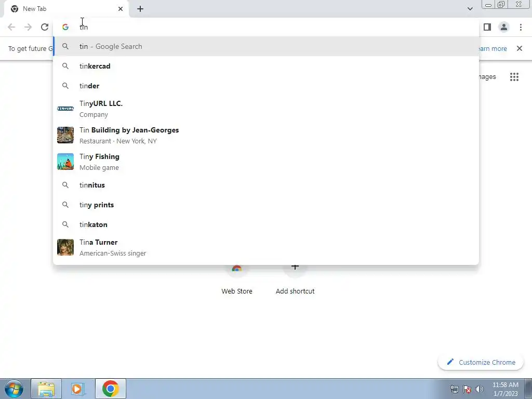Open the Images link
Image resolution: width=532 pixels, height=399 pixels.
click(487, 77)
